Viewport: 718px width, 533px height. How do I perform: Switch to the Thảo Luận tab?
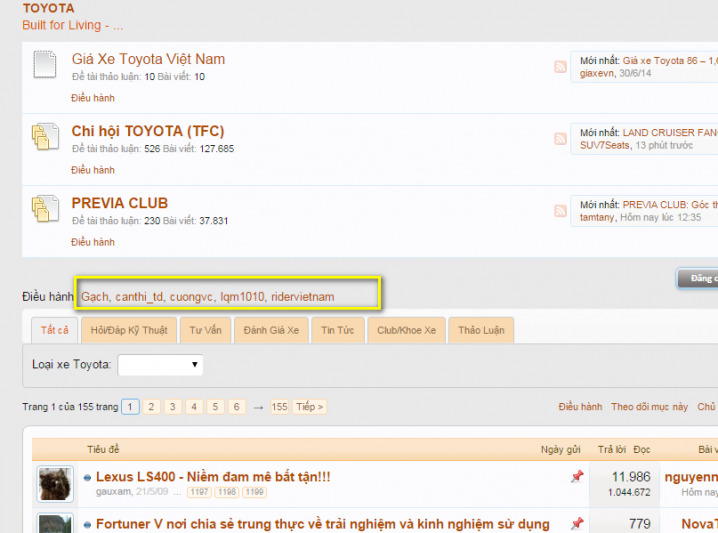pos(481,330)
